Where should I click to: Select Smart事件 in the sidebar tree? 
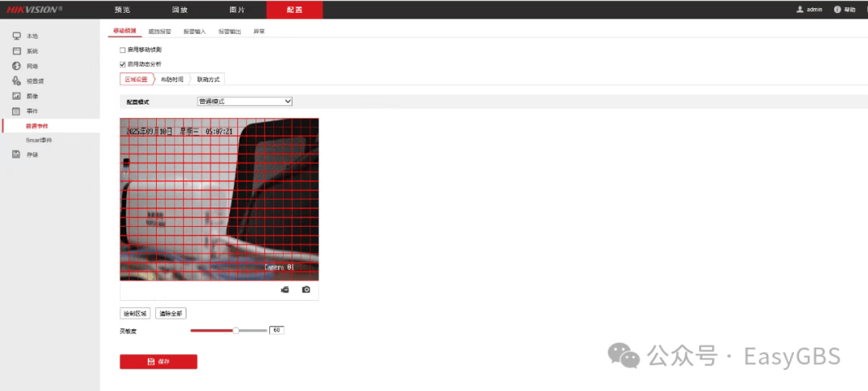point(39,140)
